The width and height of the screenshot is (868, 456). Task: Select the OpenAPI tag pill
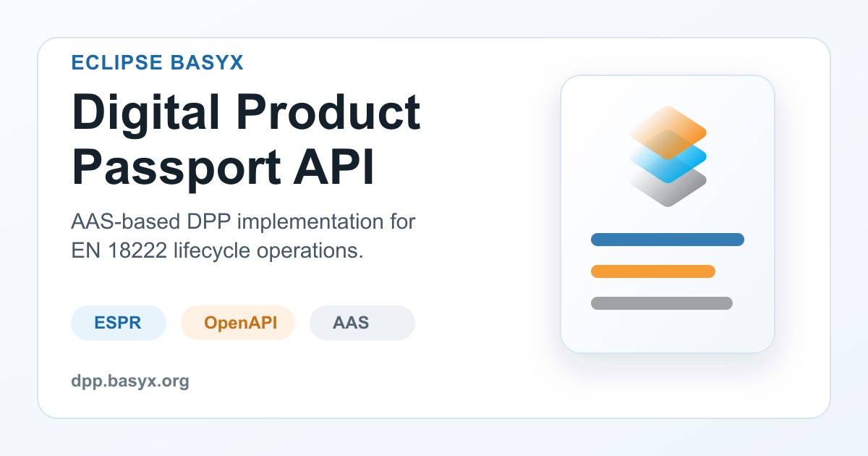(x=238, y=323)
